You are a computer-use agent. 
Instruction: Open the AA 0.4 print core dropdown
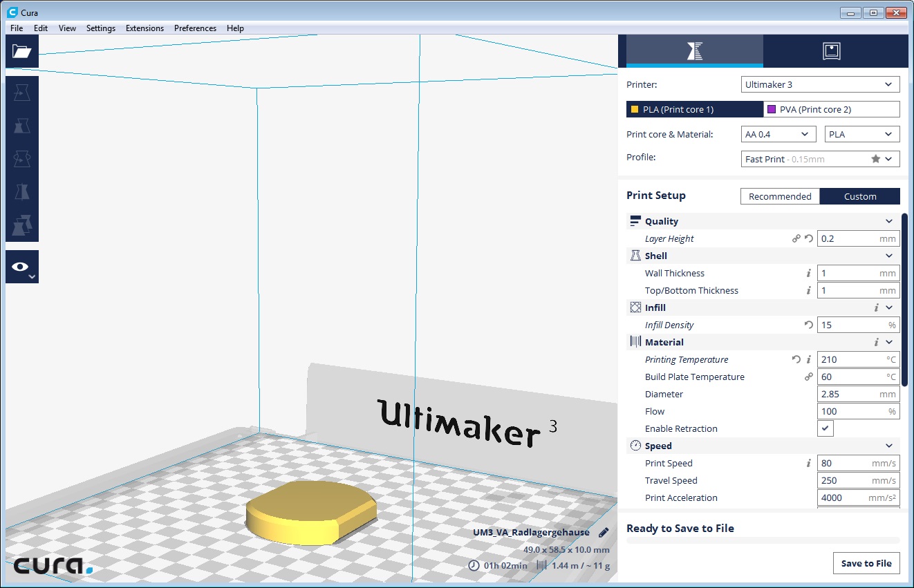pyautogui.click(x=778, y=134)
